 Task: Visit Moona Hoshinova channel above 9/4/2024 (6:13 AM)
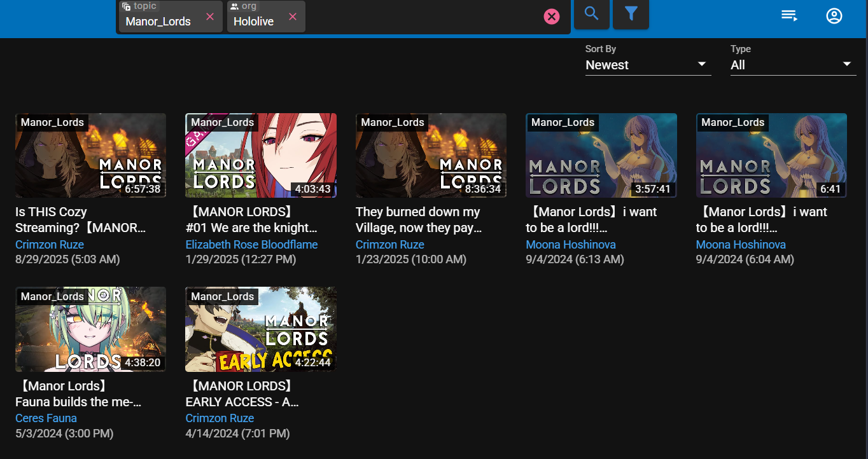[x=571, y=245]
